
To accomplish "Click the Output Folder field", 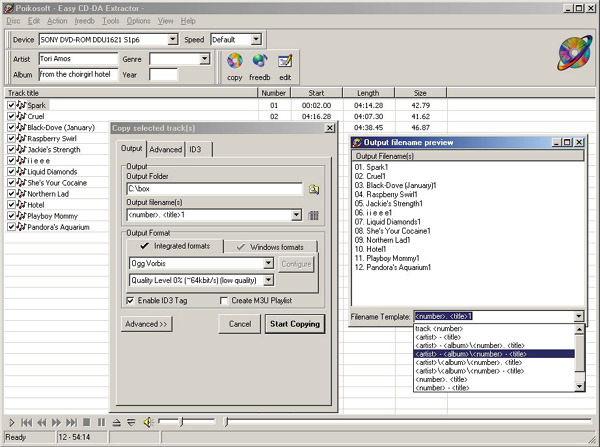I will click(x=214, y=189).
